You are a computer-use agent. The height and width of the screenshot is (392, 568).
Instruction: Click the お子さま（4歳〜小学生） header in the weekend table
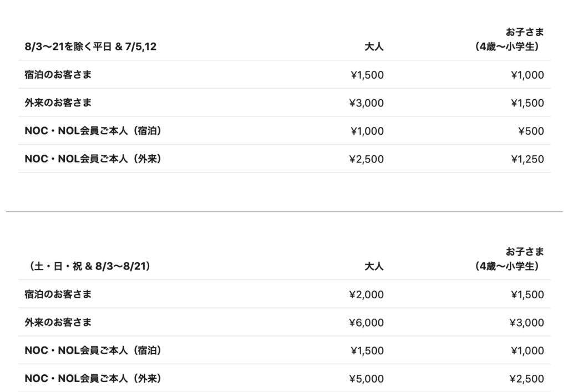pos(509,259)
